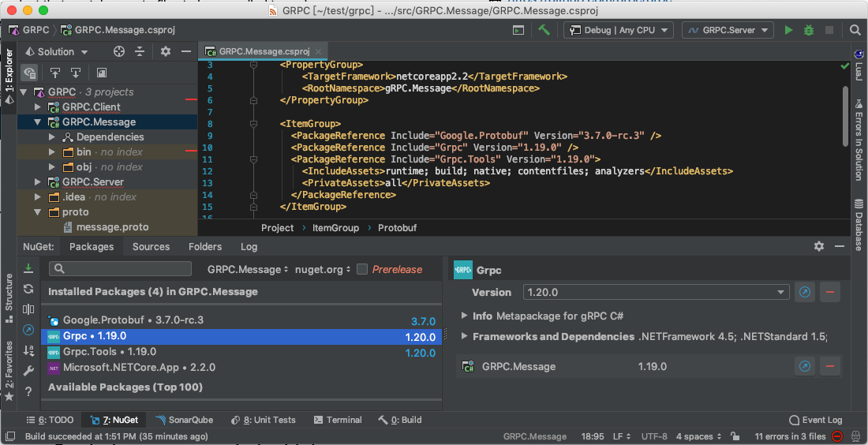Open the GRPC.Message project selector in NuGet

[248, 270]
